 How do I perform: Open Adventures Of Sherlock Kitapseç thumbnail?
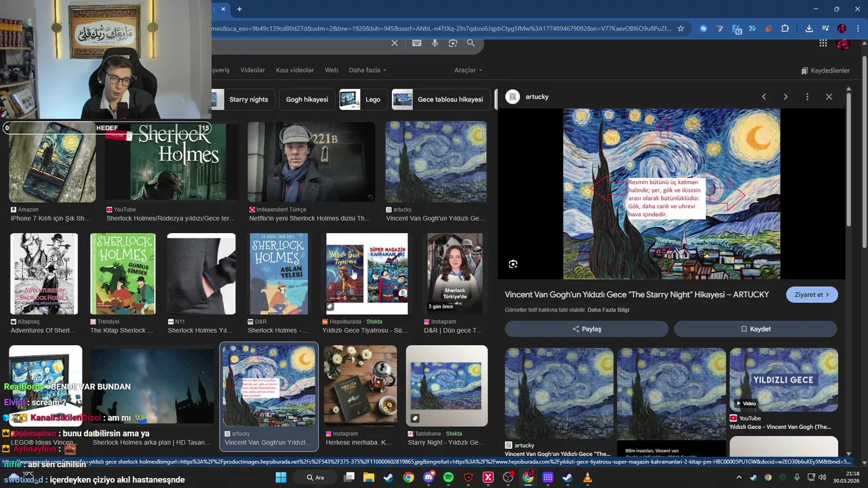[x=44, y=274]
